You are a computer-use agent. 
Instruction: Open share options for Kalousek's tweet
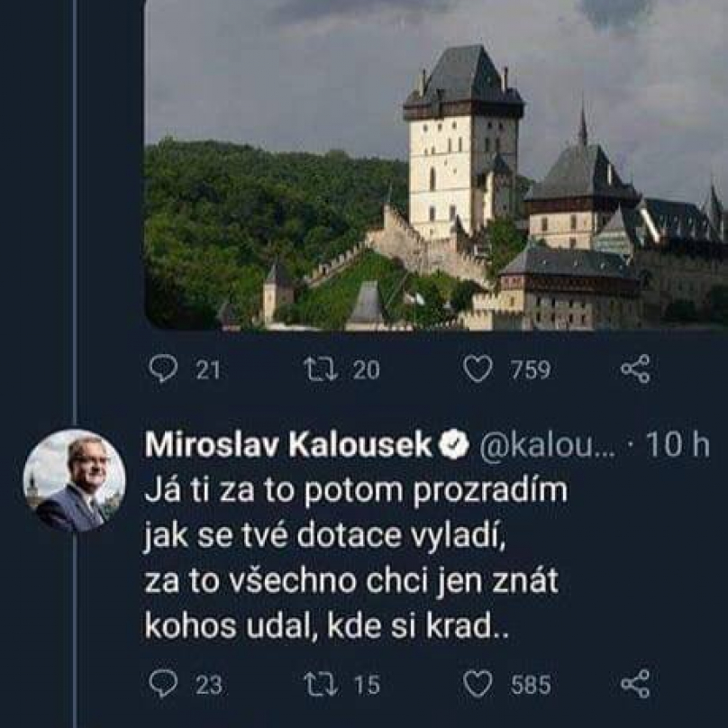coord(635,685)
